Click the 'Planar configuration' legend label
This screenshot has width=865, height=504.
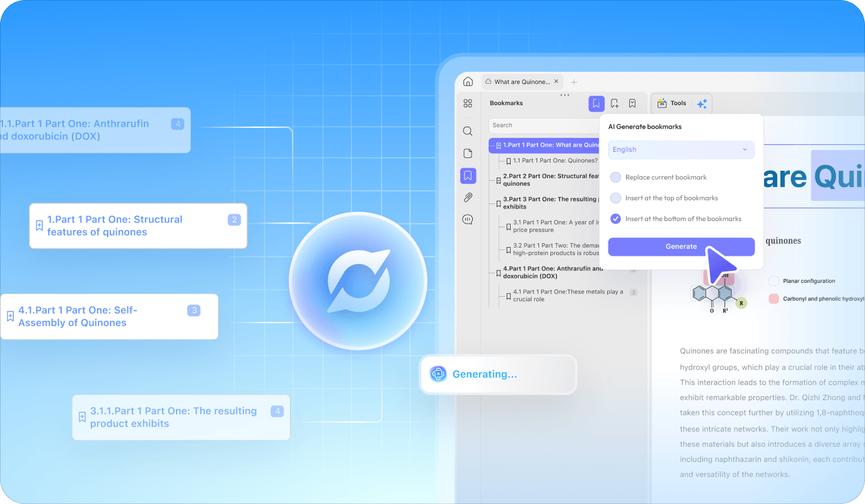pos(809,281)
